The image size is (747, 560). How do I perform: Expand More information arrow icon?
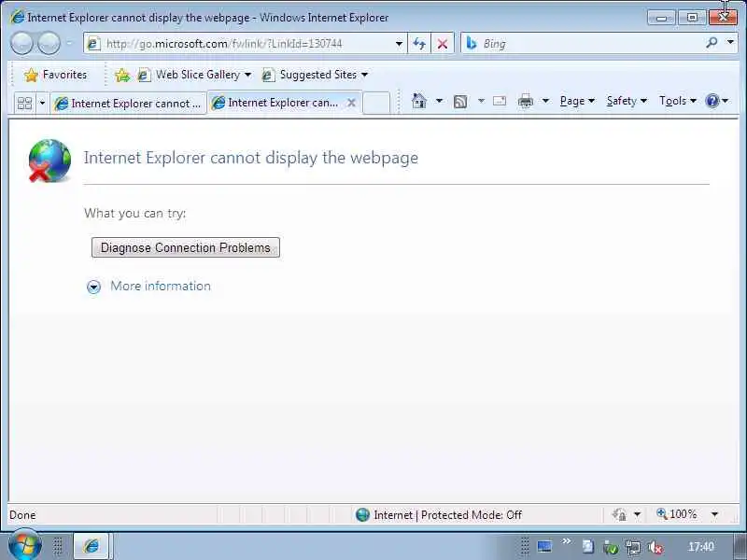94,287
